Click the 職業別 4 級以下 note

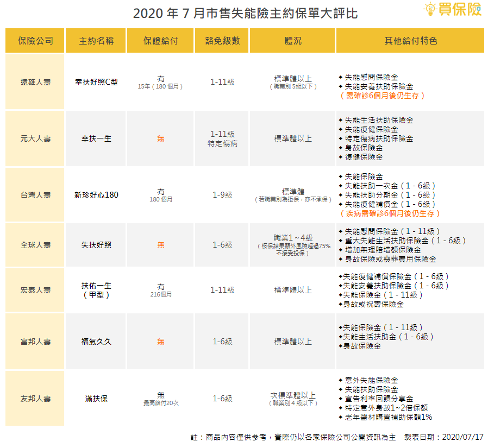(293, 403)
